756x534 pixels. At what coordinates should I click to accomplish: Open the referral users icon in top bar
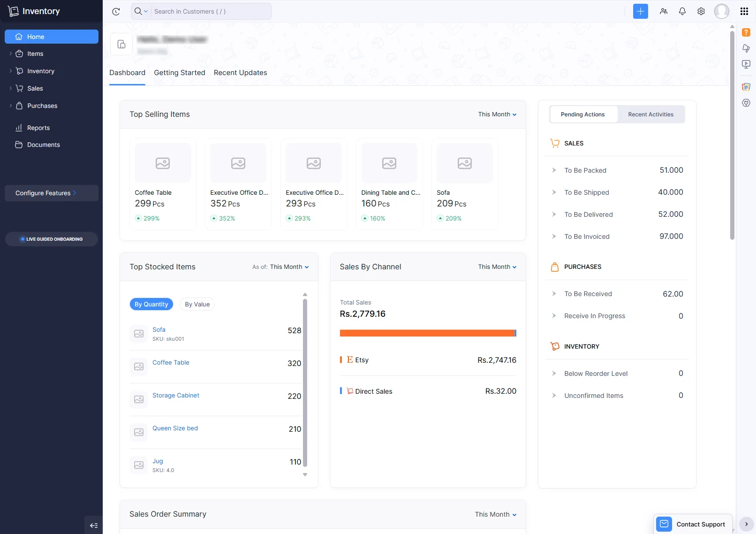(663, 11)
